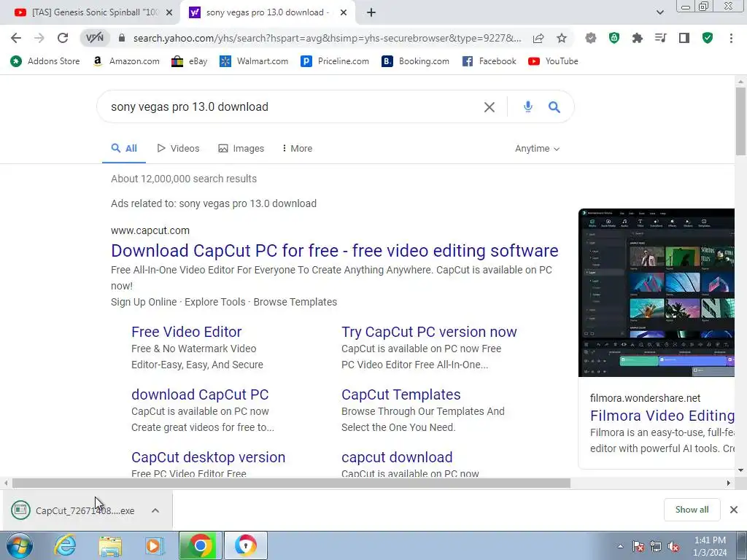Viewport: 747px width, 560px height.
Task: Open Windows Explorer from taskbar
Action: [110, 545]
